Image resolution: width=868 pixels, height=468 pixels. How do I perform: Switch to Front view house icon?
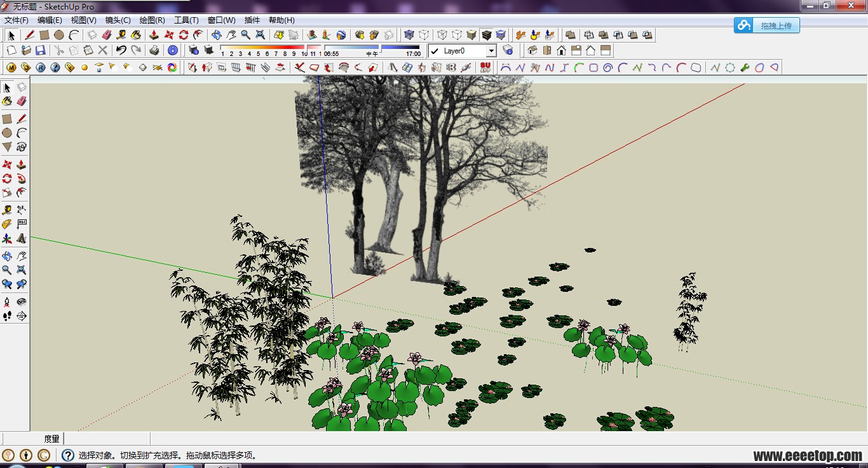[561, 50]
